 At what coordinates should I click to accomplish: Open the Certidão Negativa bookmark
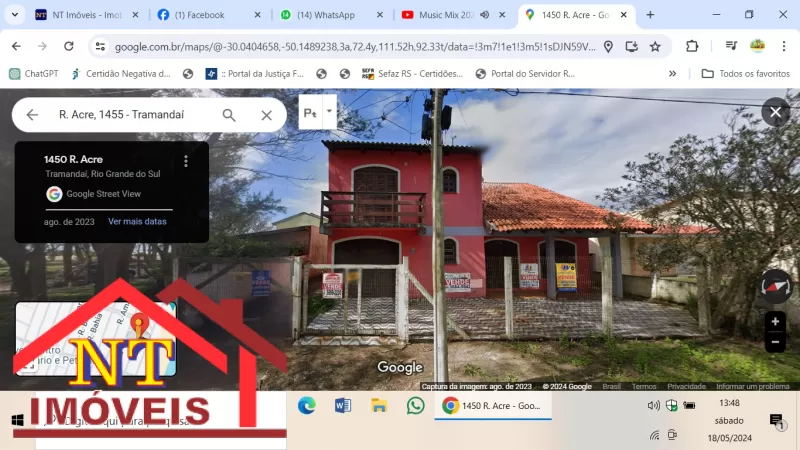click(120, 73)
